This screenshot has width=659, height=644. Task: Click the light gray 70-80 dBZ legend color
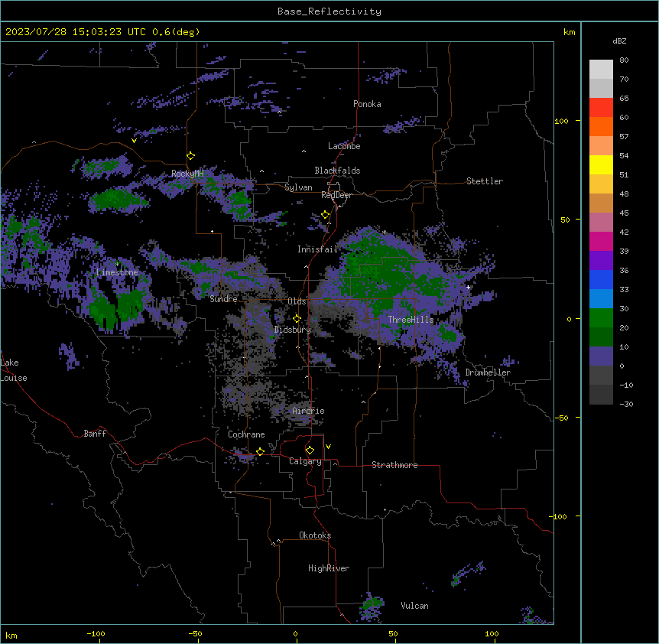click(601, 70)
